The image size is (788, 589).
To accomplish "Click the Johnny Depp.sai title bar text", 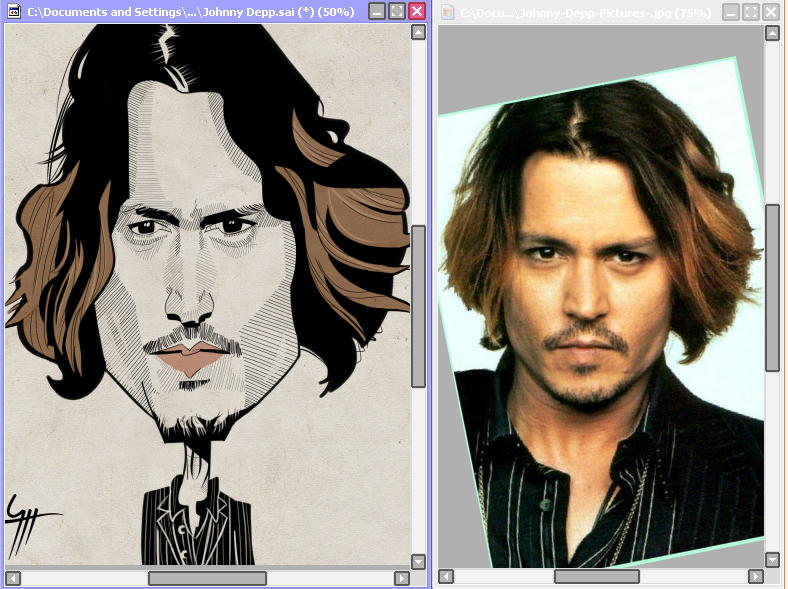I will pos(191,12).
